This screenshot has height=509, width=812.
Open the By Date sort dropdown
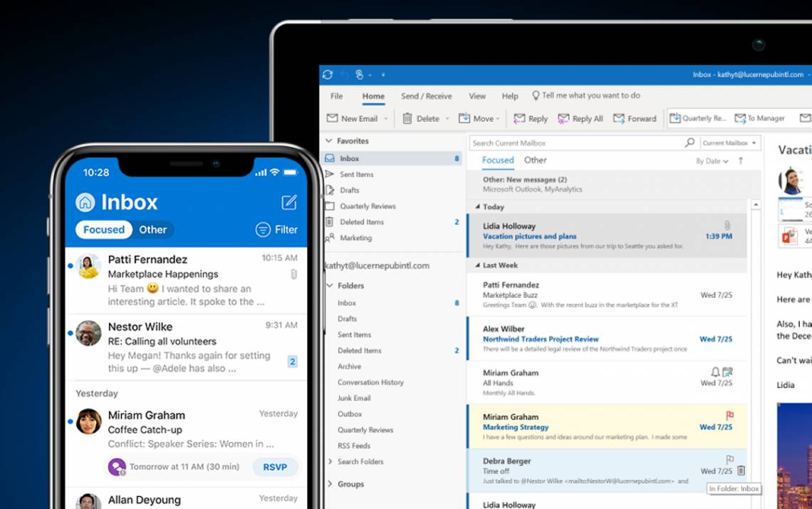(x=712, y=161)
